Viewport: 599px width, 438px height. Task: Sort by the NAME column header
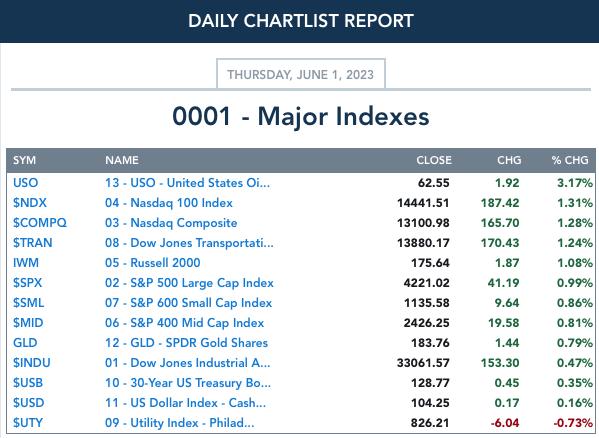point(122,160)
